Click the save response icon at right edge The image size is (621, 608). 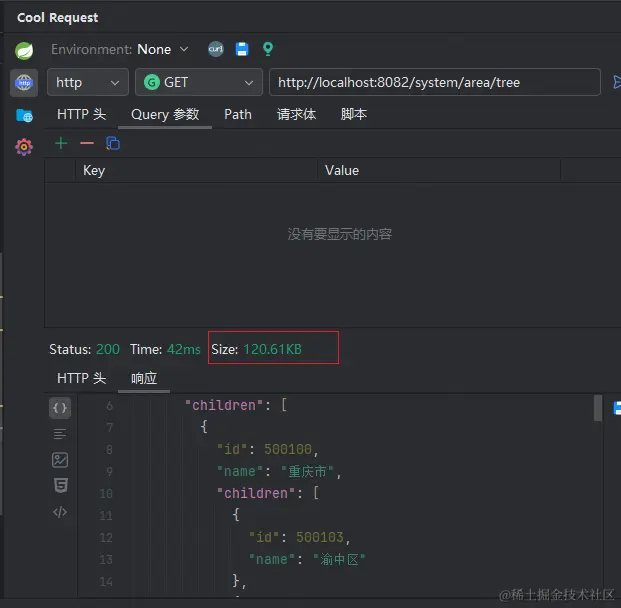pyautogui.click(x=617, y=408)
